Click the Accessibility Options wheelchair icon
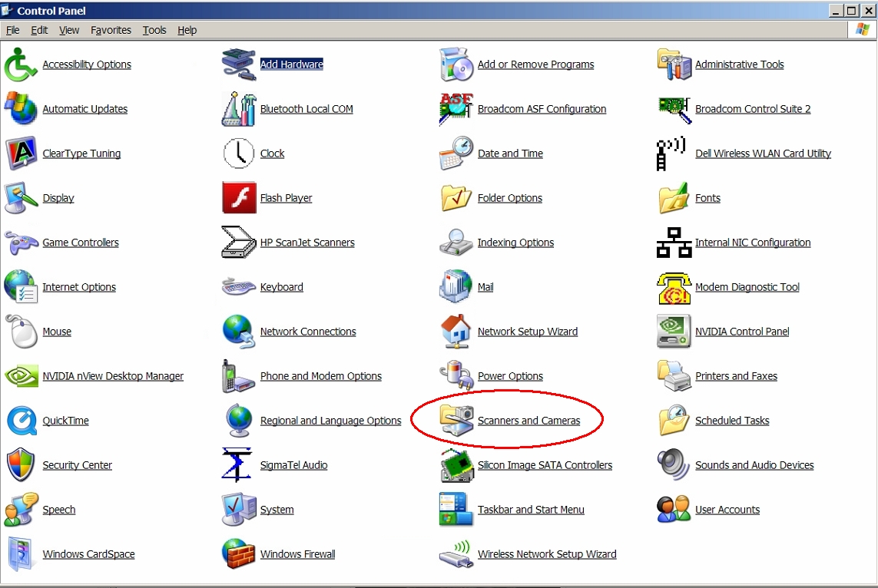The height and width of the screenshot is (588, 878). (21, 64)
